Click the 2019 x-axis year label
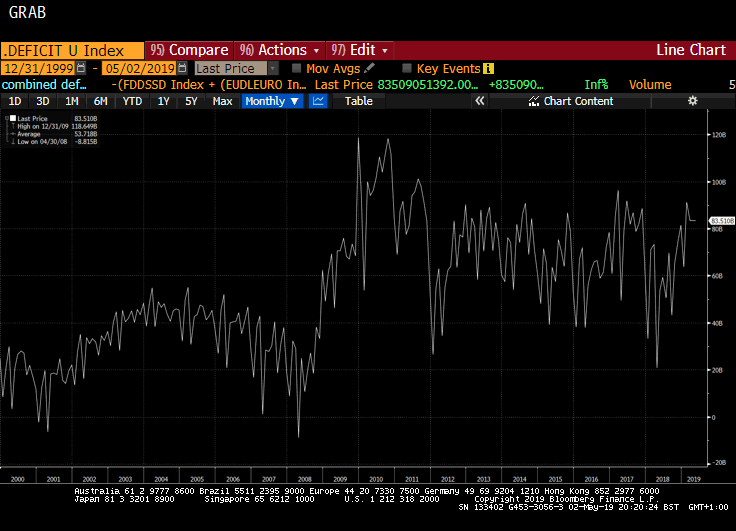This screenshot has width=736, height=531. (694, 479)
